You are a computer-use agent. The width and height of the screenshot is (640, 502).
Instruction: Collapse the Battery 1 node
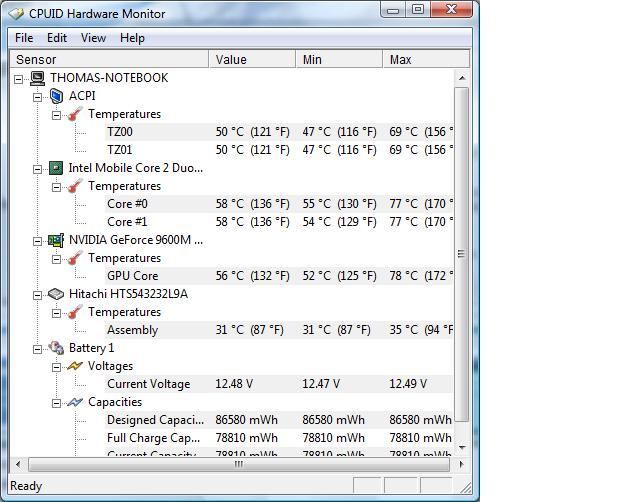coord(38,349)
